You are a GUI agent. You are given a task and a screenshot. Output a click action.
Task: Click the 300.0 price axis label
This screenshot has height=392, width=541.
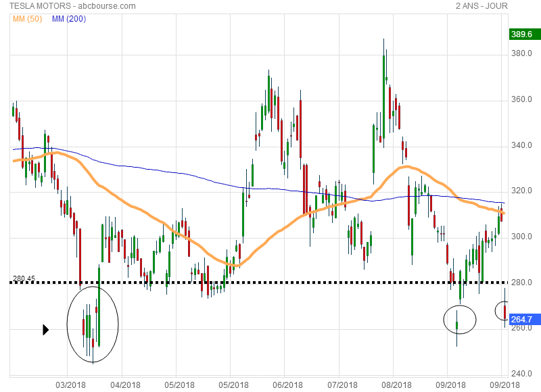tap(521, 237)
